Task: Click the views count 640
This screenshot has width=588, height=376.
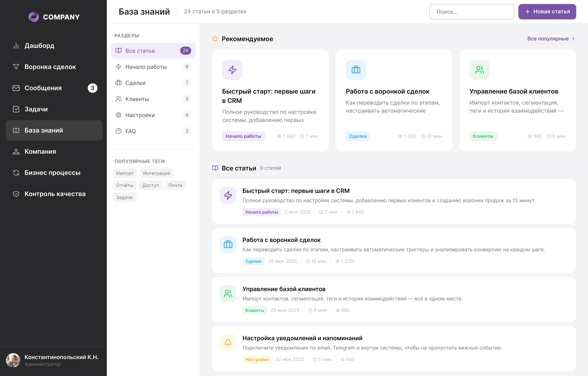Action: tap(347, 359)
